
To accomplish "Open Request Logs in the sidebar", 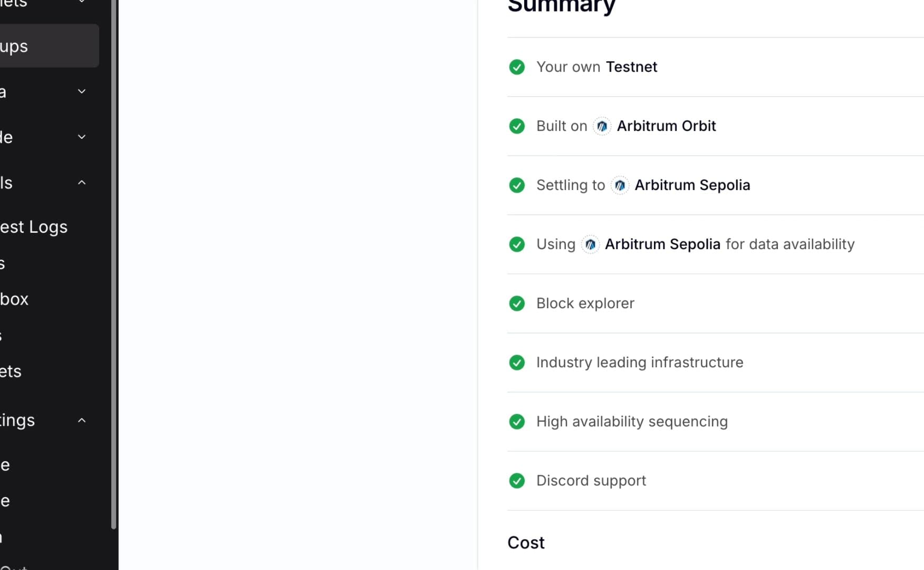I will [x=34, y=227].
